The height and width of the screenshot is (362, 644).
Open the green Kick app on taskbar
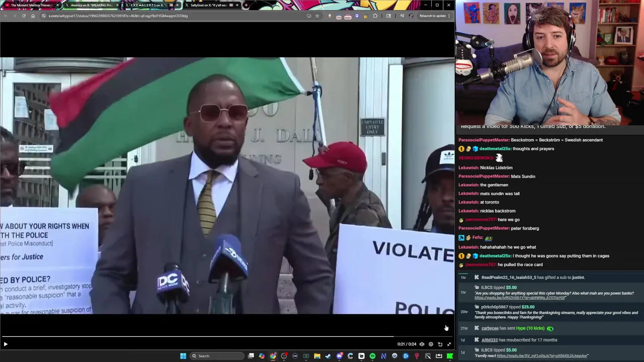pyautogui.click(x=449, y=356)
